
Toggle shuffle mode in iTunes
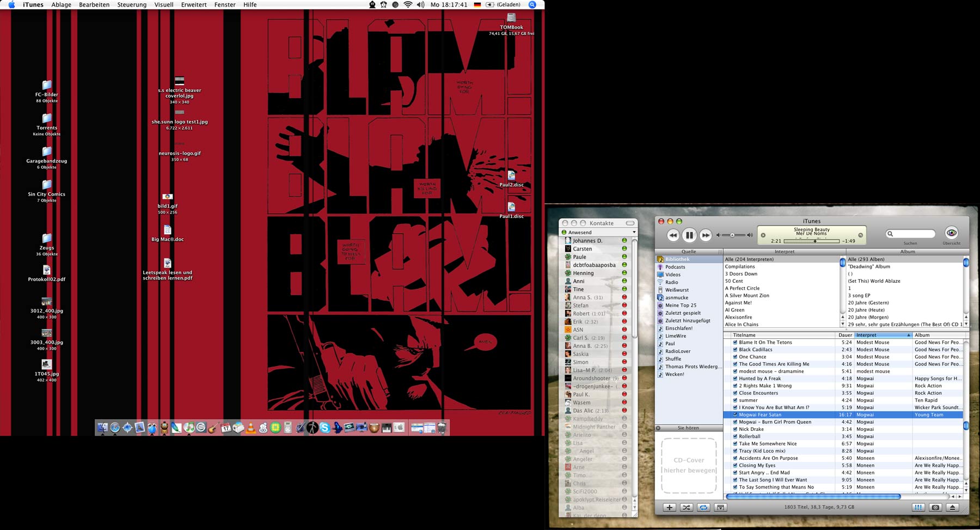click(x=686, y=507)
